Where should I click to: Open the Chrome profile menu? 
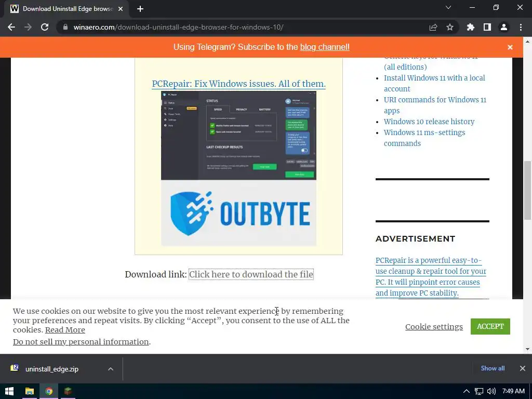[x=504, y=27]
